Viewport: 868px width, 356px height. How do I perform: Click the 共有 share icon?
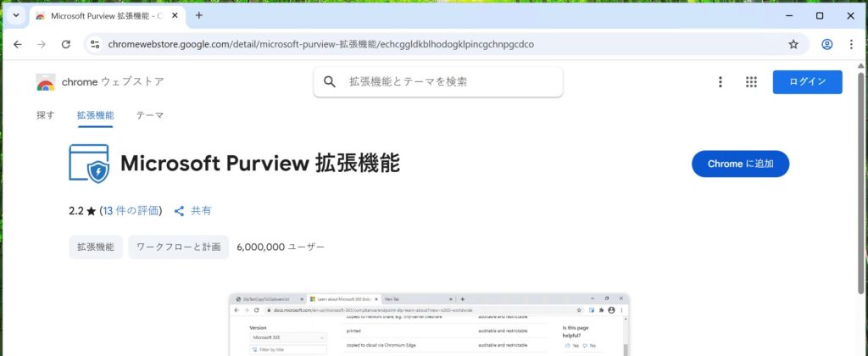179,211
